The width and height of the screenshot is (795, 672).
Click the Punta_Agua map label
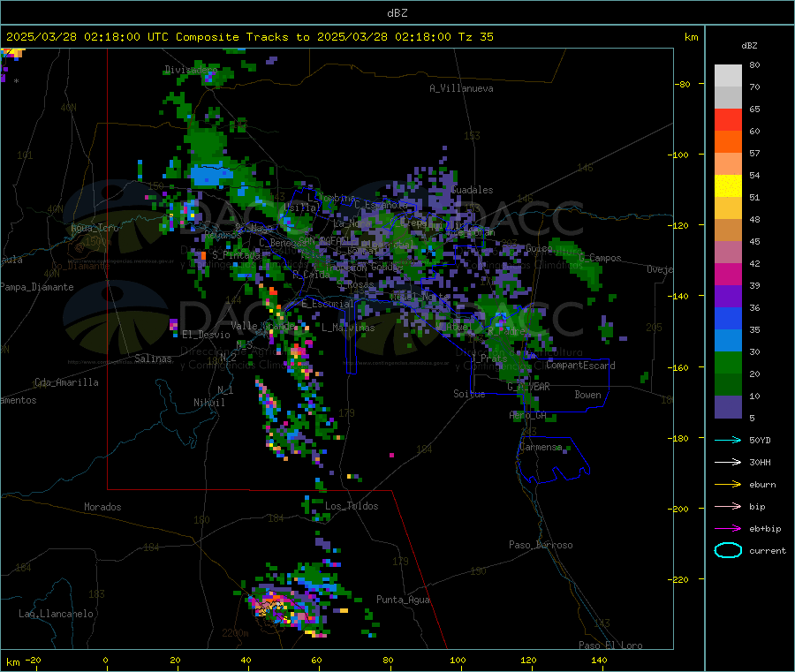pos(403,600)
